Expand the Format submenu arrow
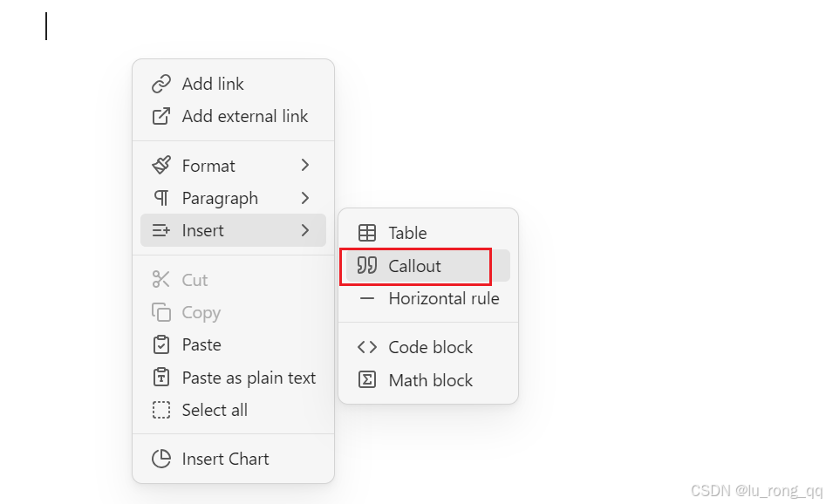 coord(305,166)
